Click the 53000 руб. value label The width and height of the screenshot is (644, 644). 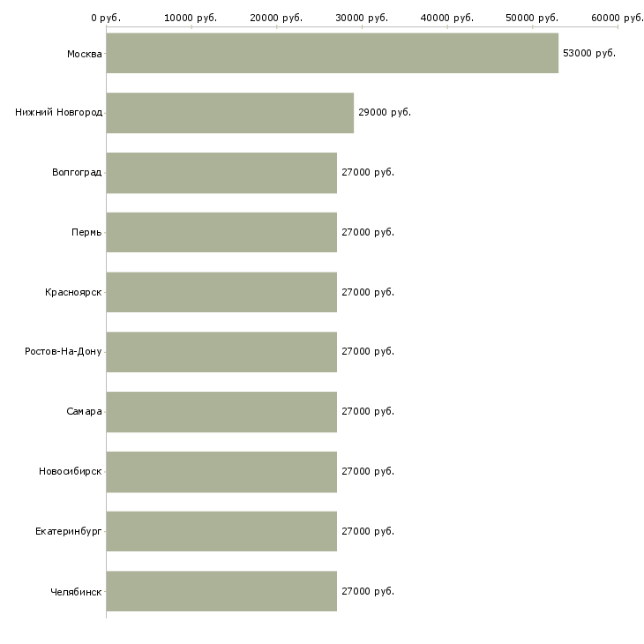(589, 53)
